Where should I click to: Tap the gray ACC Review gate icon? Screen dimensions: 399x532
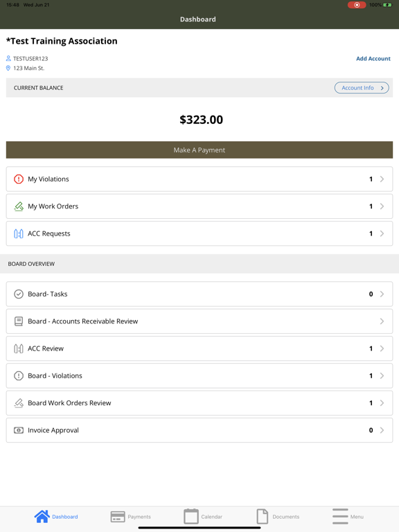coord(19,348)
